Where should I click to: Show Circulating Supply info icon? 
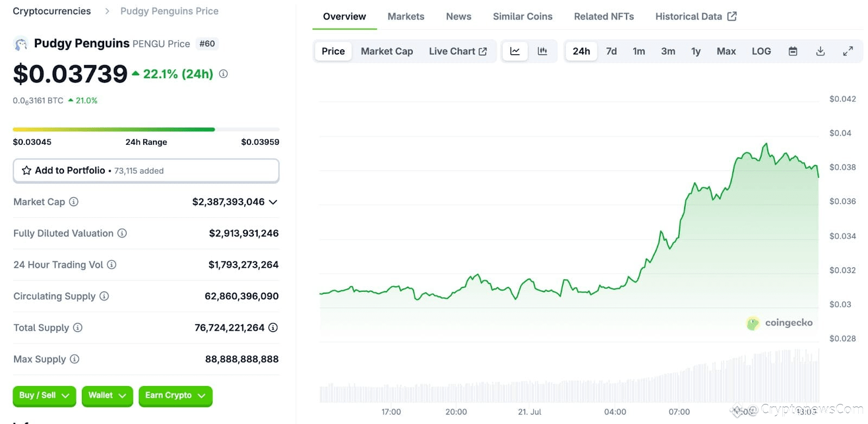tap(104, 296)
